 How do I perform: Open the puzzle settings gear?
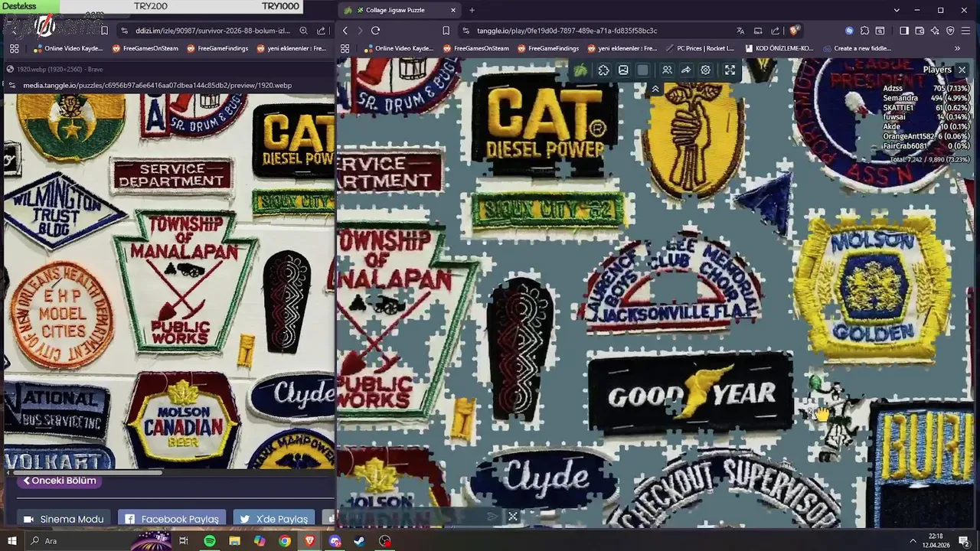click(x=706, y=70)
